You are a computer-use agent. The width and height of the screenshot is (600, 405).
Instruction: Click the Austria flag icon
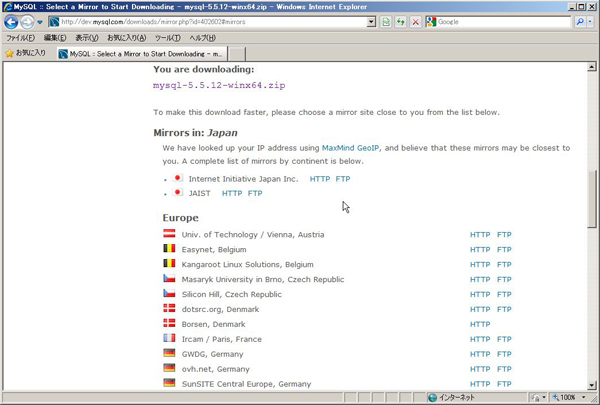tap(169, 233)
